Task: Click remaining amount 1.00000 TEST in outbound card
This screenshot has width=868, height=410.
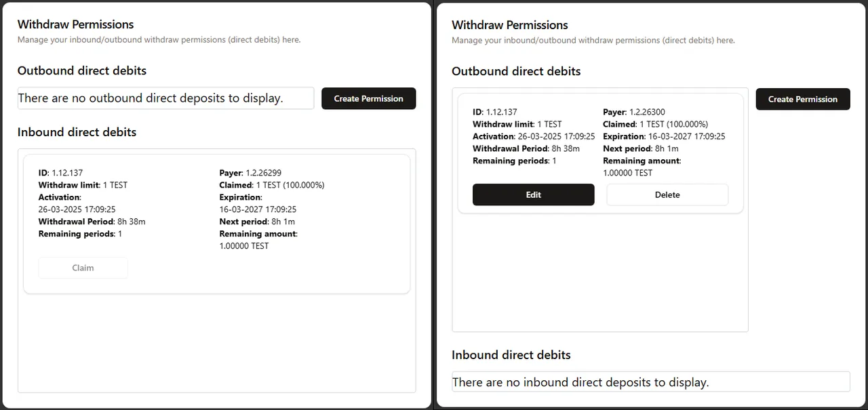Action: [x=628, y=173]
